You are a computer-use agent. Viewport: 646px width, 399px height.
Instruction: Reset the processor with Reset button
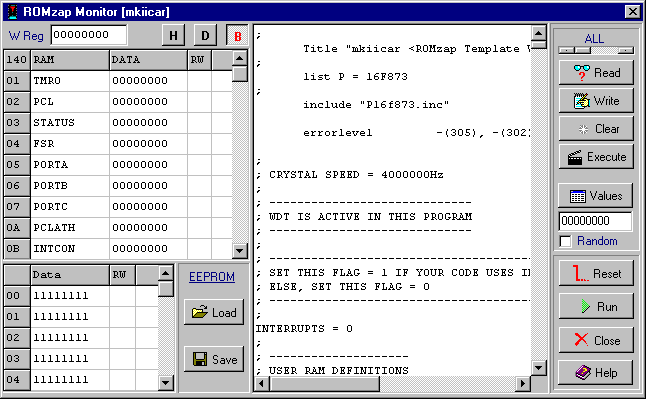pos(596,273)
